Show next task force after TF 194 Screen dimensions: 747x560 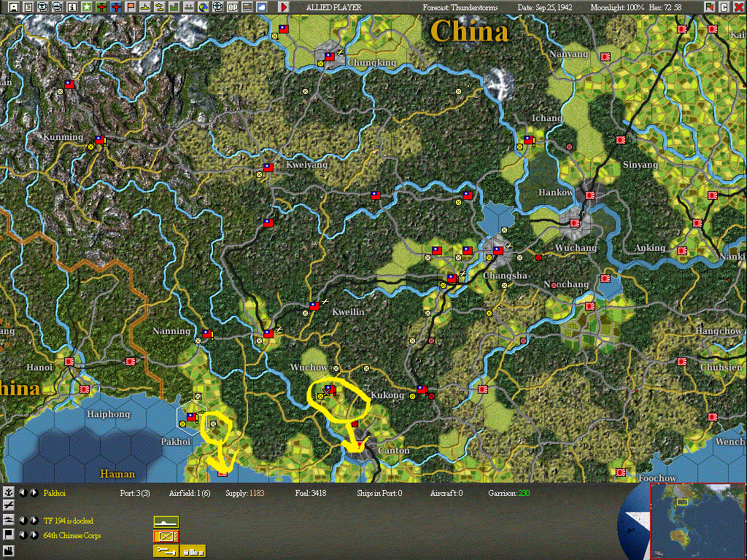[34, 521]
